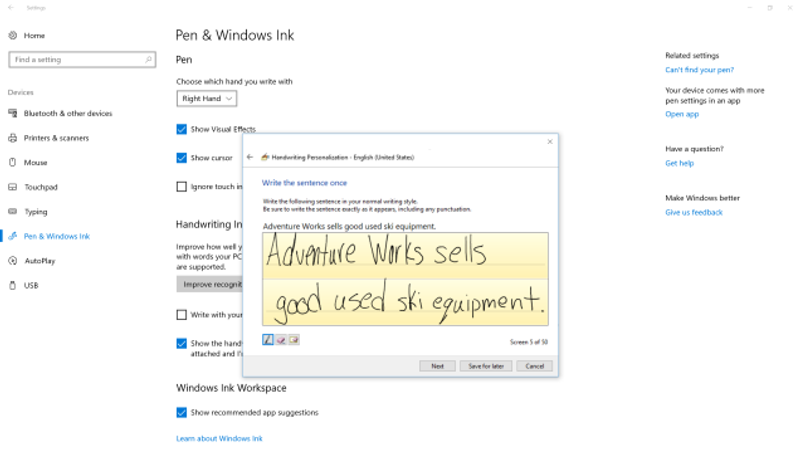
Task: Open the Right Hand dropdown
Action: [x=207, y=98]
